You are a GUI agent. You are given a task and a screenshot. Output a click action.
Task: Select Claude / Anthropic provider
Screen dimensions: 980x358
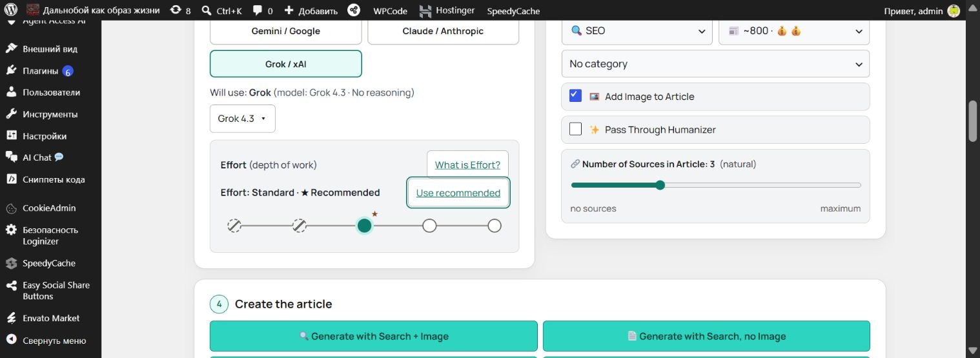click(443, 31)
